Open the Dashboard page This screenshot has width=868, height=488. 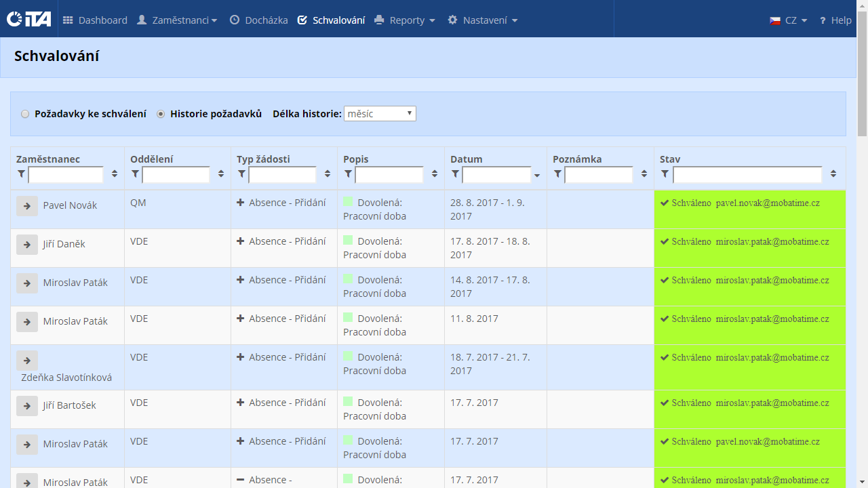[95, 20]
